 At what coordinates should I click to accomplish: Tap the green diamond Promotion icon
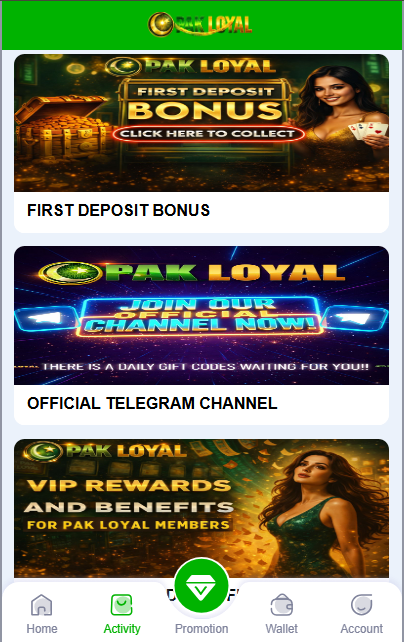(201, 585)
